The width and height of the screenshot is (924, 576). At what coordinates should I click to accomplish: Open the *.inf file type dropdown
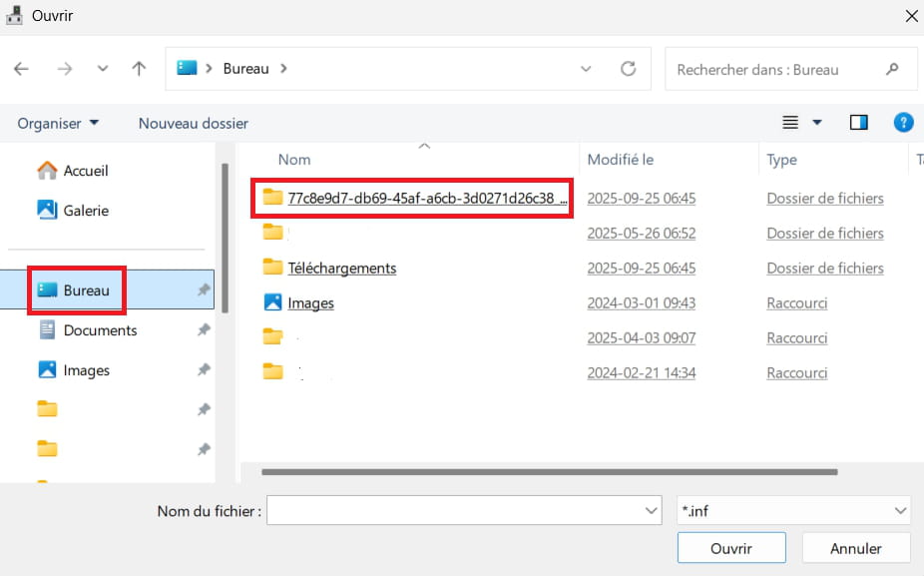pos(793,510)
